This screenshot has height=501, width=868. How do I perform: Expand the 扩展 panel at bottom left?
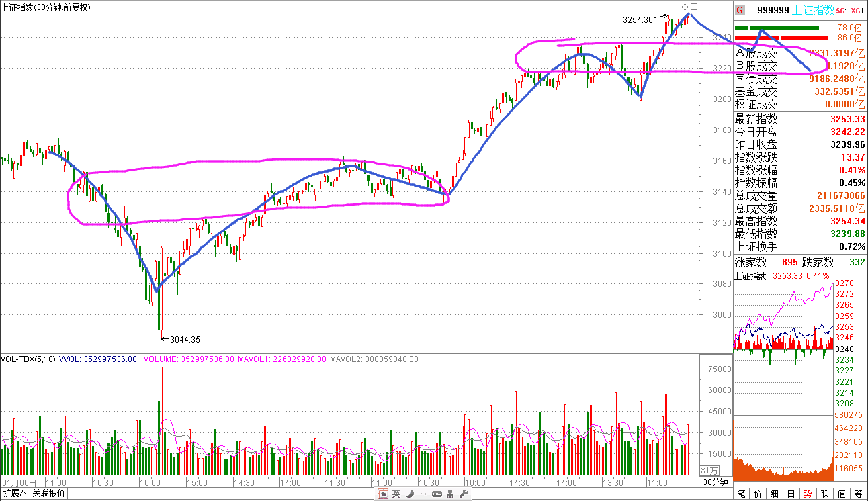click(x=15, y=494)
